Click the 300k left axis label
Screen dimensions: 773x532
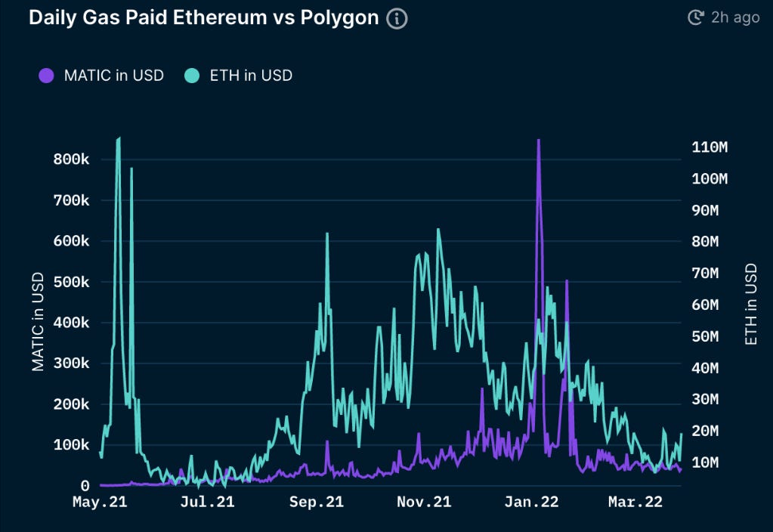(72, 363)
